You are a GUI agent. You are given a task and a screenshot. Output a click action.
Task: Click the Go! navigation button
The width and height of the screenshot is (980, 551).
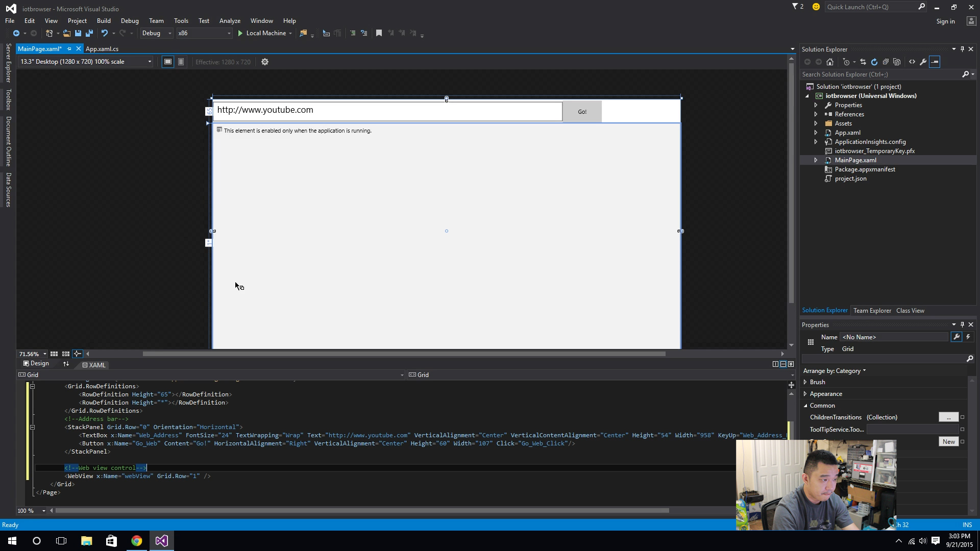581,111
